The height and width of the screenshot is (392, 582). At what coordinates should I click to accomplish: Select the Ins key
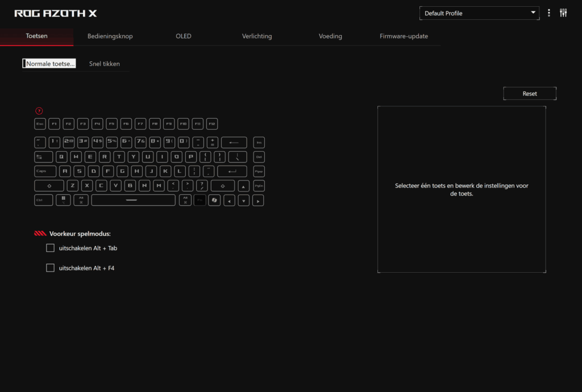click(x=259, y=143)
